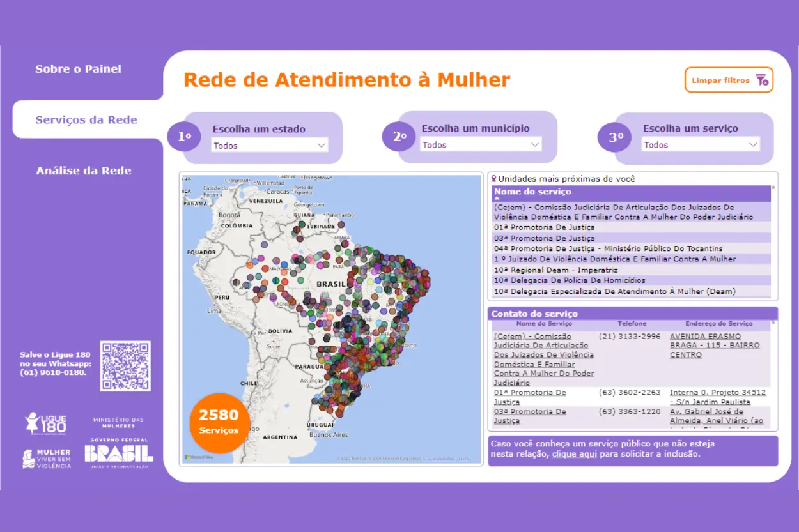
Task: Select the (Cejem) Comissão Judiciária service row
Action: (x=632, y=212)
